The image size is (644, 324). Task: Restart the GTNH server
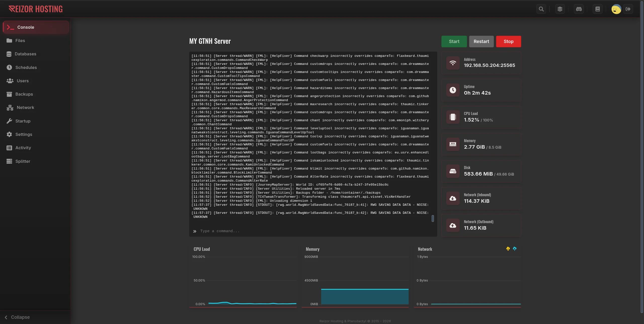coord(481,42)
